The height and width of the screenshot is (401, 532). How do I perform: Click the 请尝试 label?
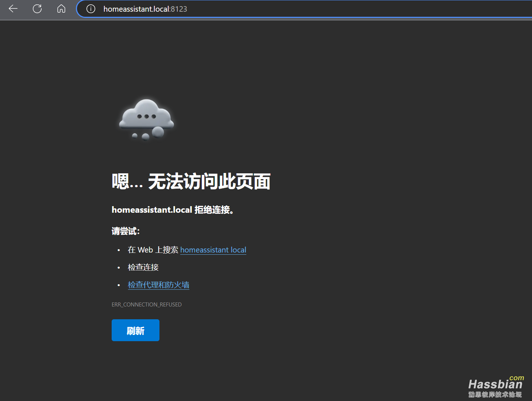click(x=126, y=231)
